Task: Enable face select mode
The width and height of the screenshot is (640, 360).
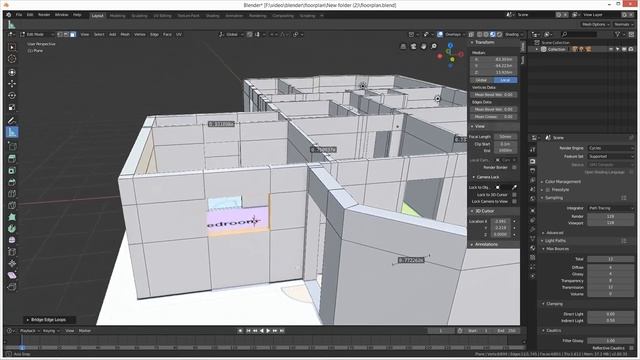Action: pyautogui.click(x=73, y=35)
